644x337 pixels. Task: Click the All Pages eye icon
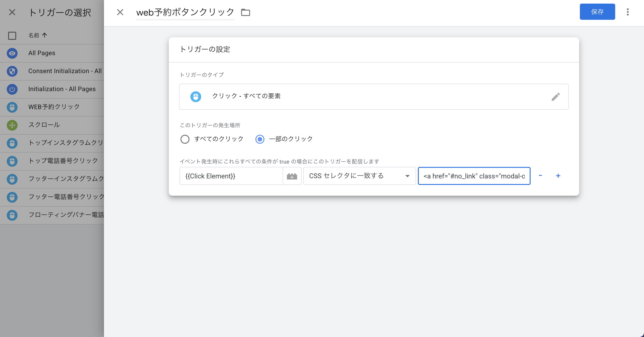12,53
